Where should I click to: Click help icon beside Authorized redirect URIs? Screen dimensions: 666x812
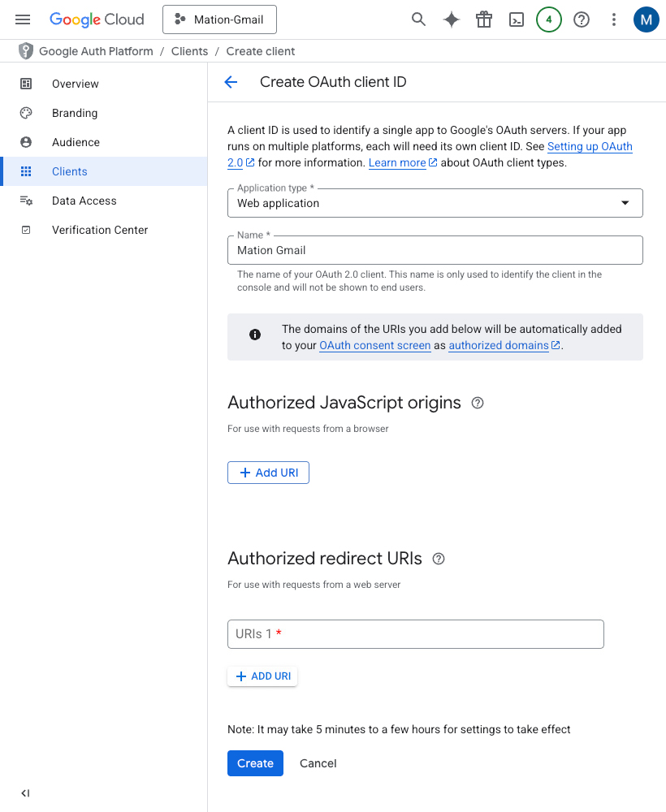[439, 559]
